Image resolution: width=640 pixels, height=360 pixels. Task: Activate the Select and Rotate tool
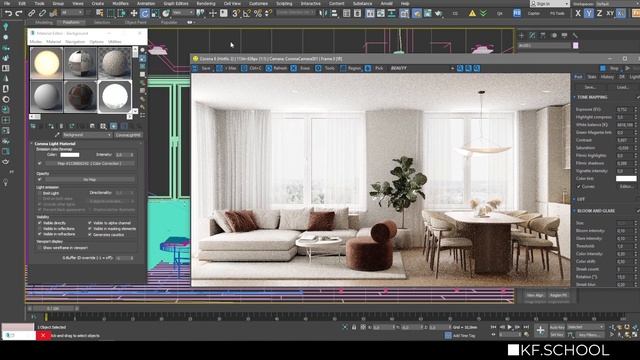click(x=144, y=13)
